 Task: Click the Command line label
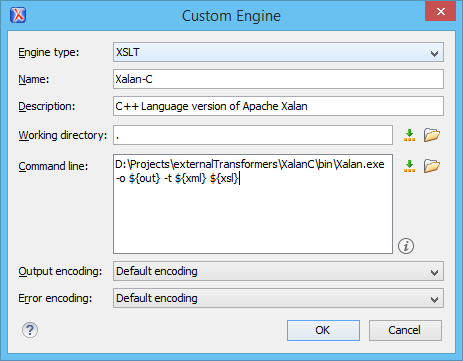[x=53, y=166]
